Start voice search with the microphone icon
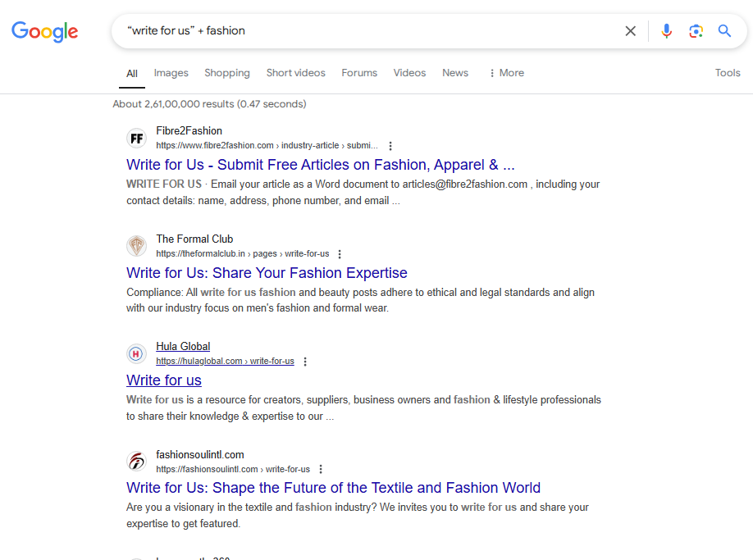This screenshot has height=560, width=753. (666, 31)
